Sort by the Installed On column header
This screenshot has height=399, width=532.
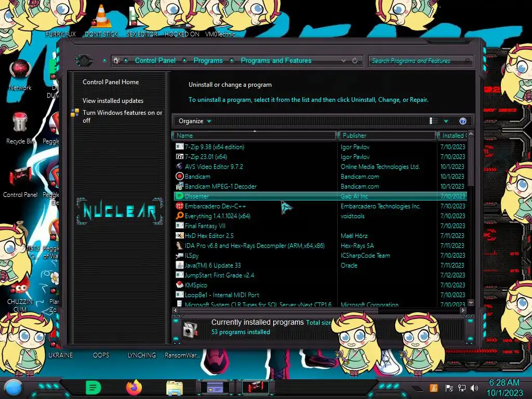tap(453, 136)
